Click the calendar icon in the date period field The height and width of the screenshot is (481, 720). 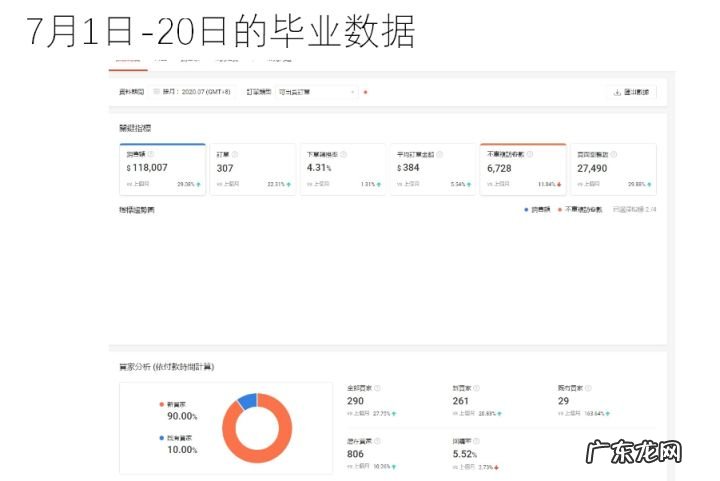[x=156, y=92]
